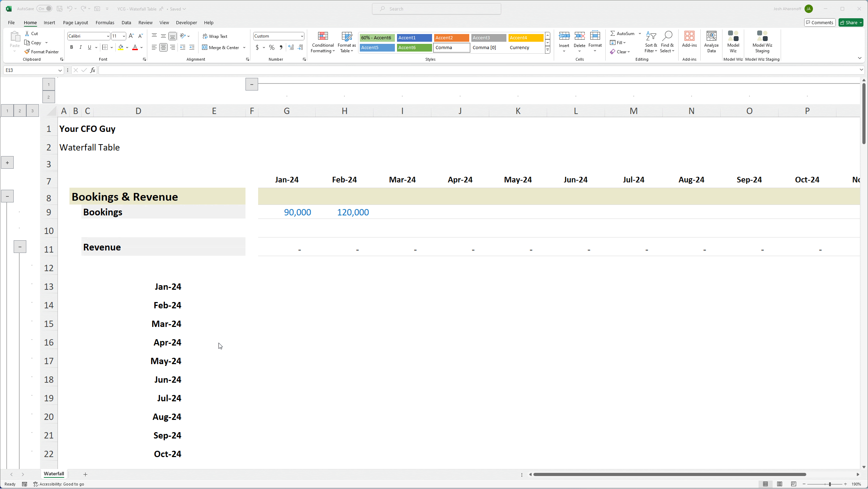Toggle Italic formatting

[x=80, y=47]
